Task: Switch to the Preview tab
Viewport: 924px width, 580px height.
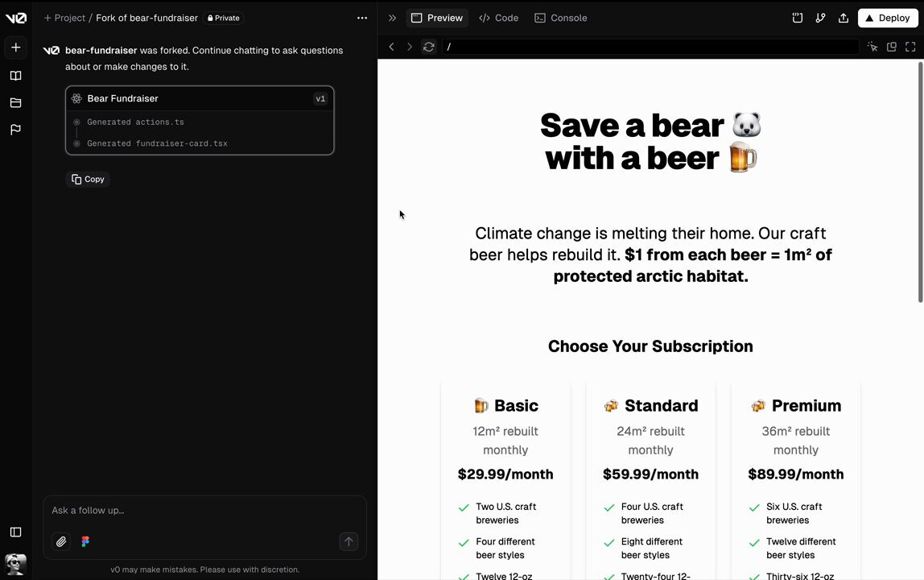Action: 437,18
